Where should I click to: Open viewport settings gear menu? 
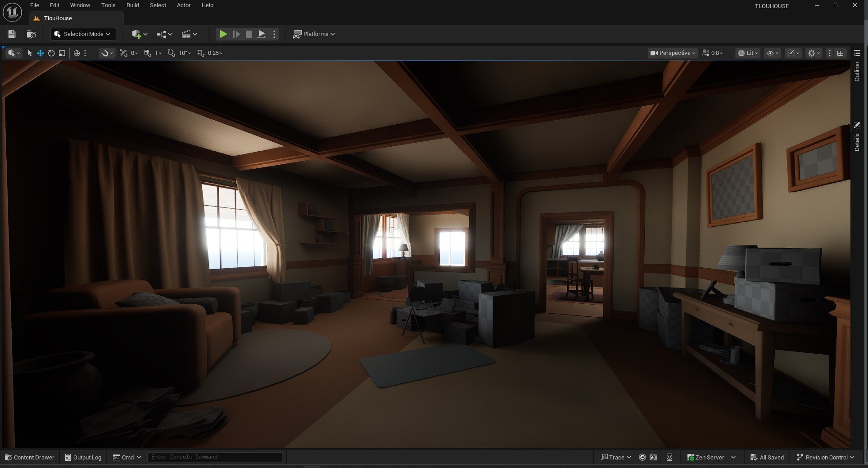click(x=814, y=53)
